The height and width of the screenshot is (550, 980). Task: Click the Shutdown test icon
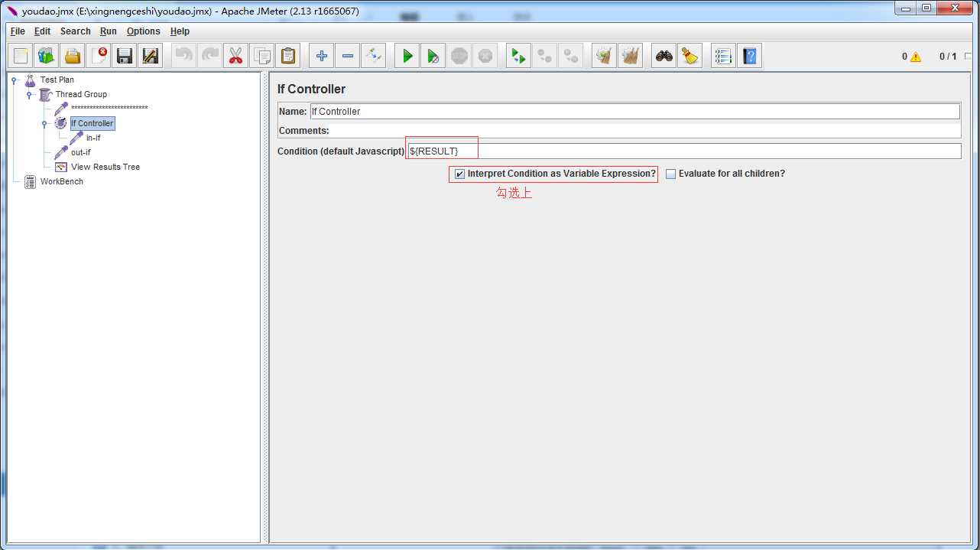(485, 56)
